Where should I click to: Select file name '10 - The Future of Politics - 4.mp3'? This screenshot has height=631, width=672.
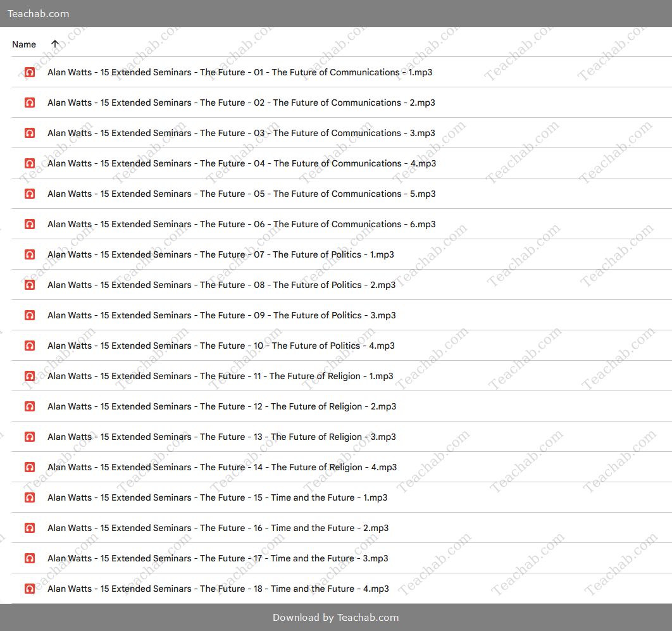[221, 346]
